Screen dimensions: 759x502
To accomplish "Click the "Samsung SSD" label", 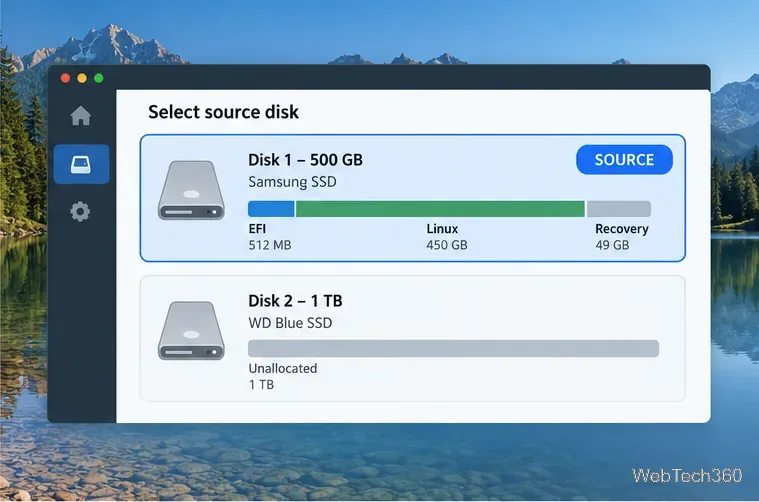I will (292, 182).
